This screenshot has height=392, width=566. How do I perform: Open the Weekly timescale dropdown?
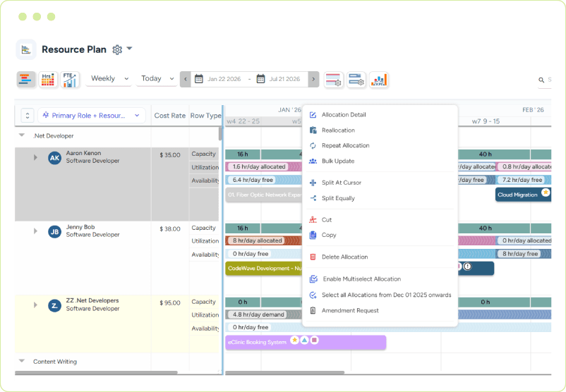109,79
